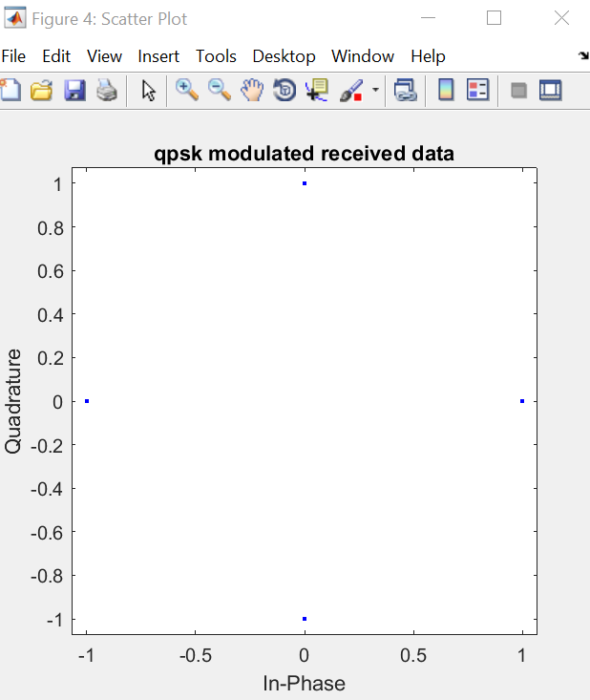Insert a colorbar from the toolbar
Screen dimensions: 590x700
(x=446, y=90)
